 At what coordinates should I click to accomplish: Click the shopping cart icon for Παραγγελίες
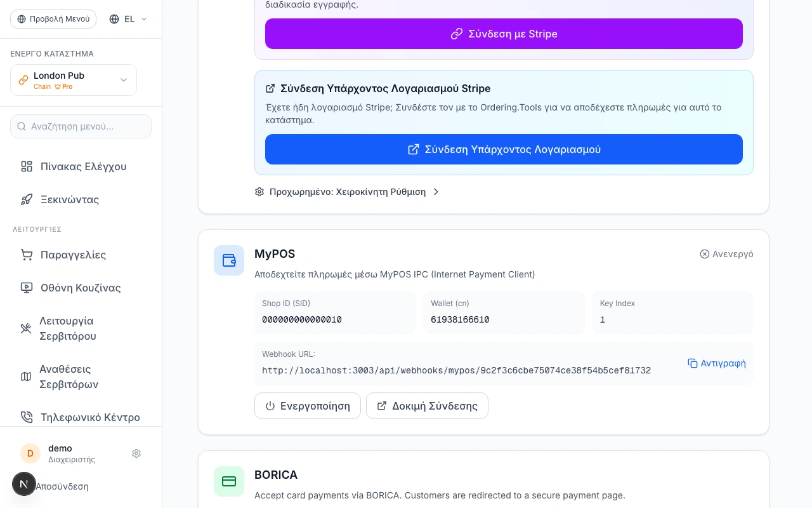click(x=27, y=255)
